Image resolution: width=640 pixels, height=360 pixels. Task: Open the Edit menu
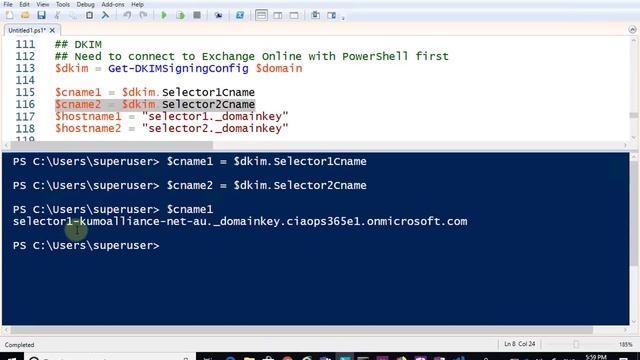(24, 4)
